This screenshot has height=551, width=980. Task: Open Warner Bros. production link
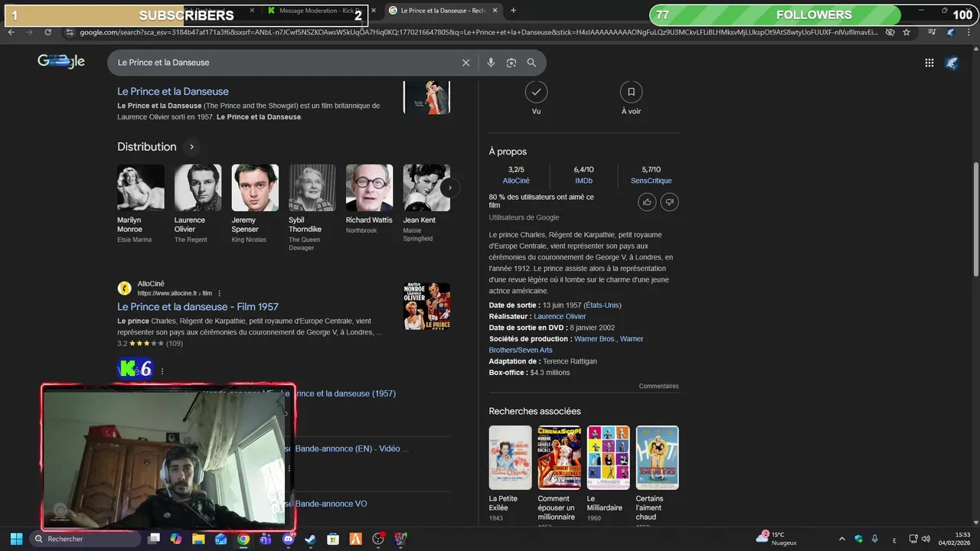[595, 339]
